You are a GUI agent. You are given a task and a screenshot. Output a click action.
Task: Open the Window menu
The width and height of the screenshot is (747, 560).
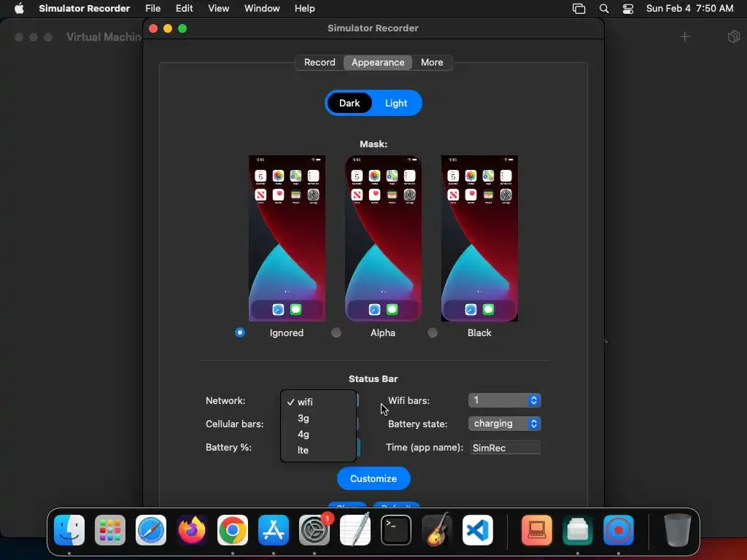(262, 9)
